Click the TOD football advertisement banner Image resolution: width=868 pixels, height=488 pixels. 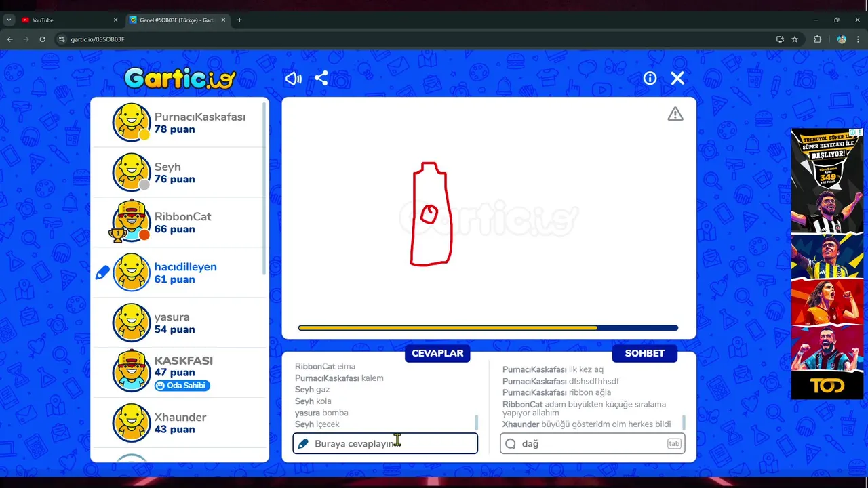tap(827, 264)
